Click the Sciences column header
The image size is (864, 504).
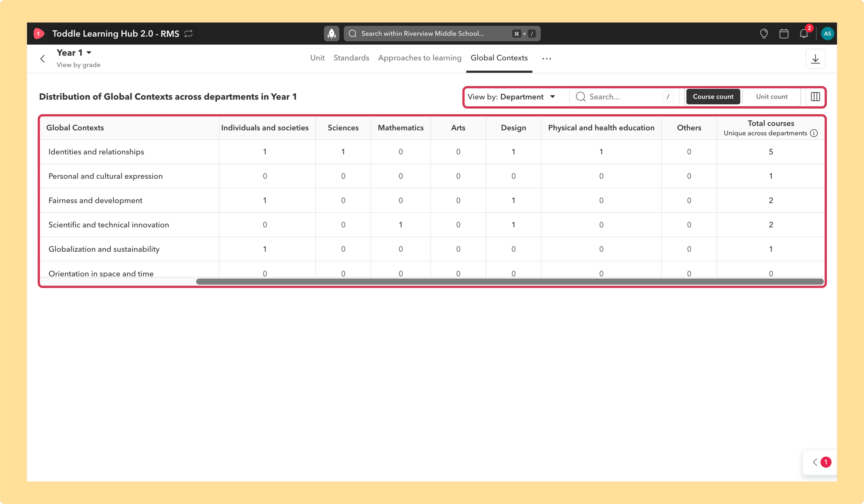point(343,128)
